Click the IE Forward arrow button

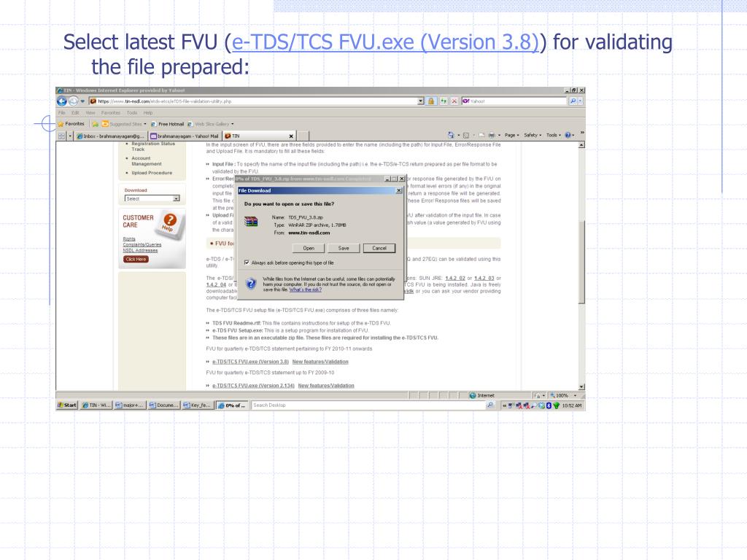[73, 101]
